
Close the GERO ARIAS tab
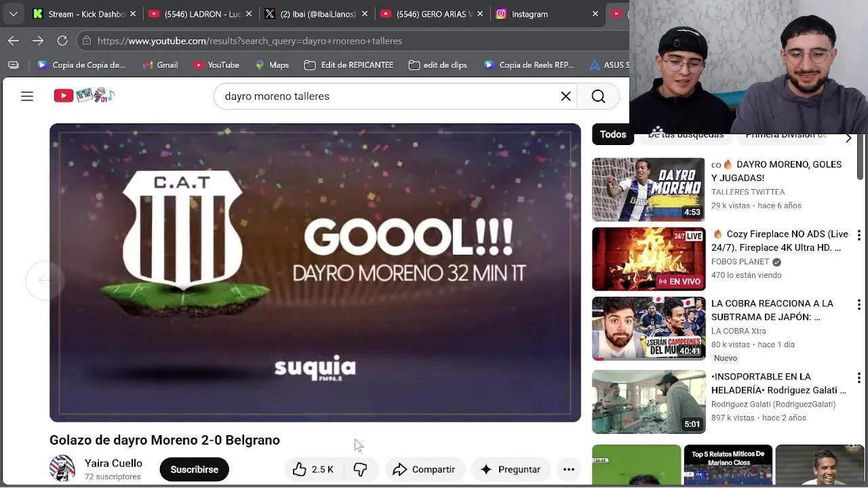tap(480, 14)
